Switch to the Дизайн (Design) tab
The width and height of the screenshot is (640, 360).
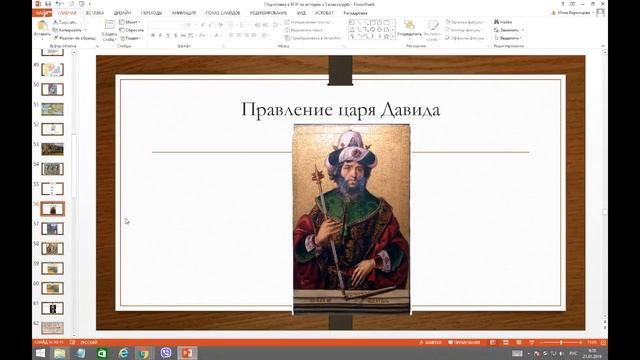(x=122, y=13)
